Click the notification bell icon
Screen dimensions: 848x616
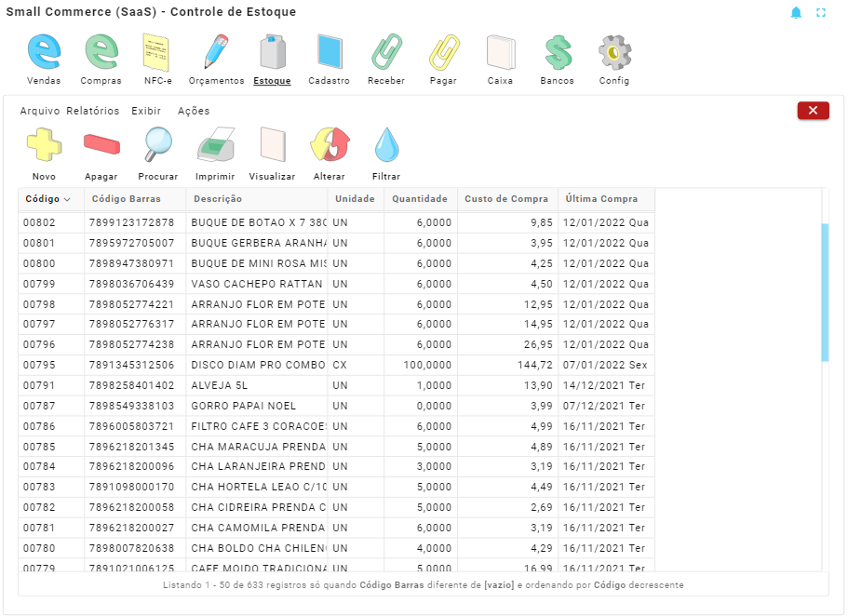click(796, 13)
